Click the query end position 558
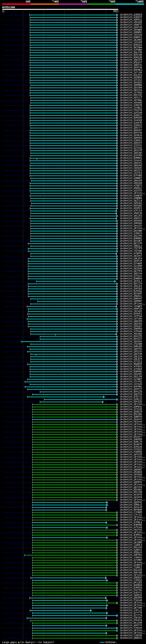The width and height of the screenshot is (146, 644). [x=115, y=11]
